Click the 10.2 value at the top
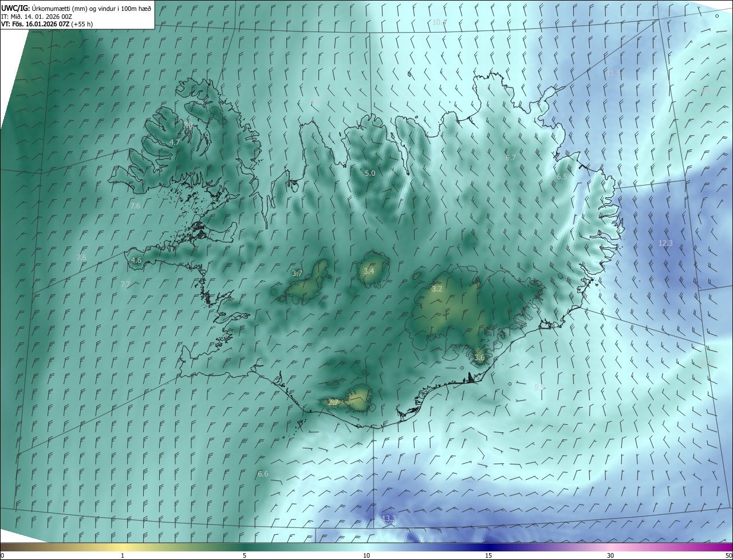The image size is (733, 560). click(439, 22)
